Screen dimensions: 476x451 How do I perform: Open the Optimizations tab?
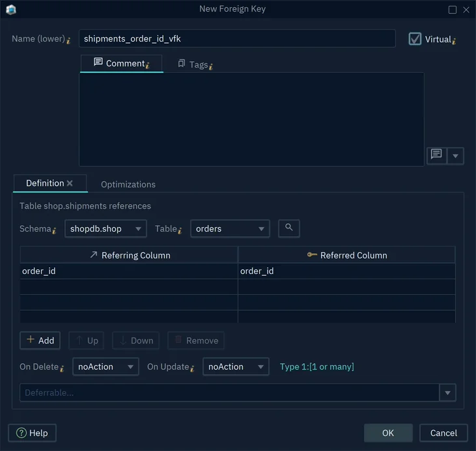(x=128, y=184)
